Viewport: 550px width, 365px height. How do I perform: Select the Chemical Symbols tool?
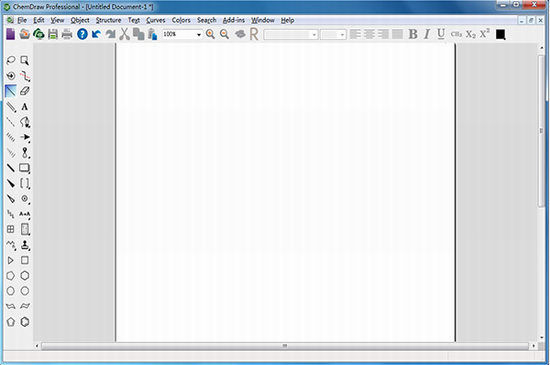[x=25, y=199]
